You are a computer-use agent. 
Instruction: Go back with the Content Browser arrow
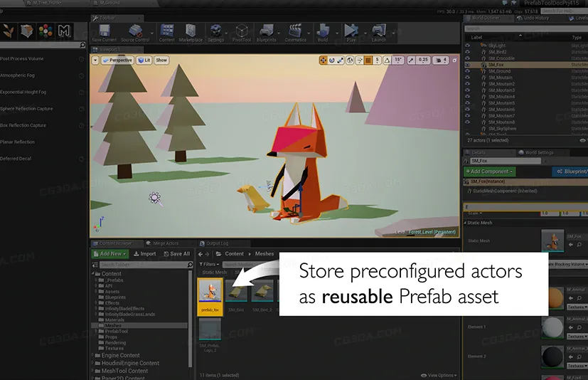(201, 254)
